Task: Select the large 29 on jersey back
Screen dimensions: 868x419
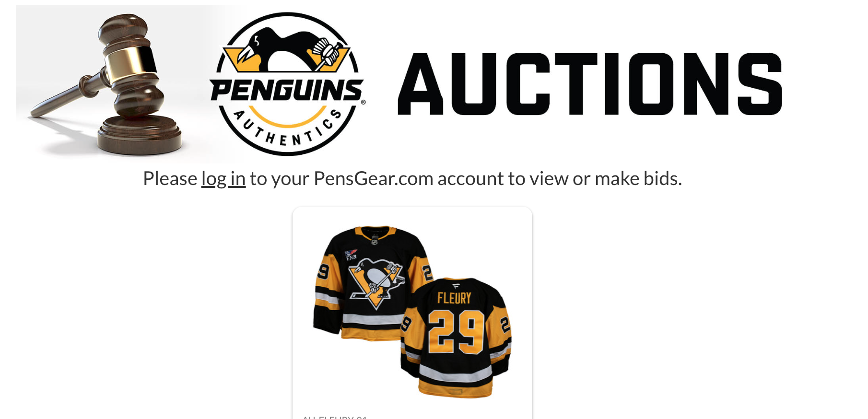Action: pos(455,331)
